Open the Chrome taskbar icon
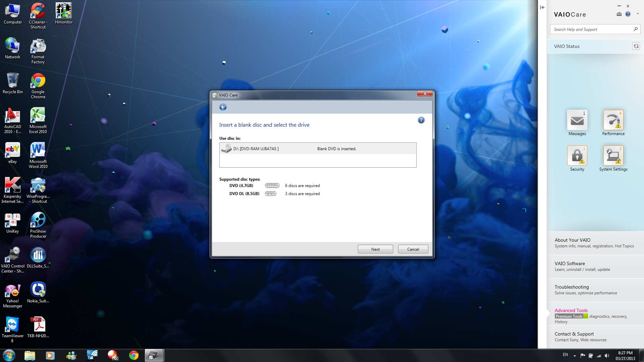This screenshot has height=362, width=644. click(x=133, y=355)
